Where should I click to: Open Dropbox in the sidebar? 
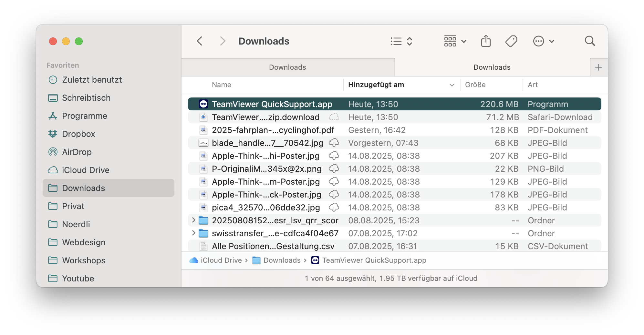[109, 134]
